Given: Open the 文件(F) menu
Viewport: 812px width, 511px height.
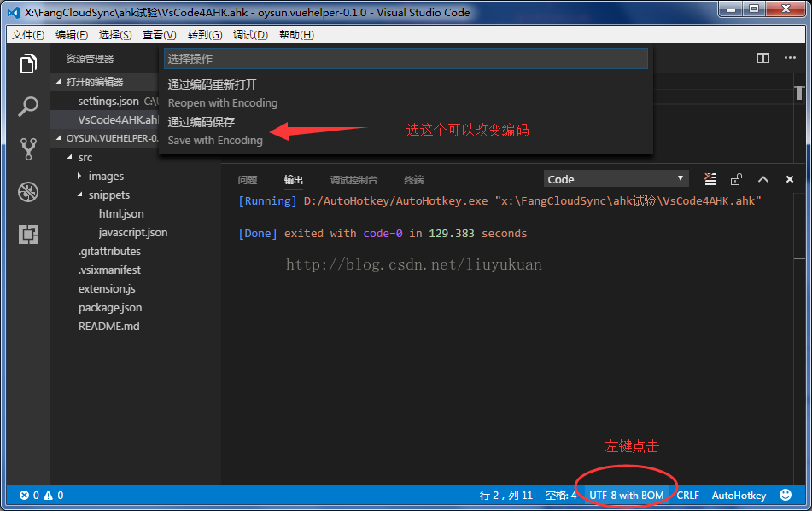Looking at the screenshot, I should [x=28, y=35].
